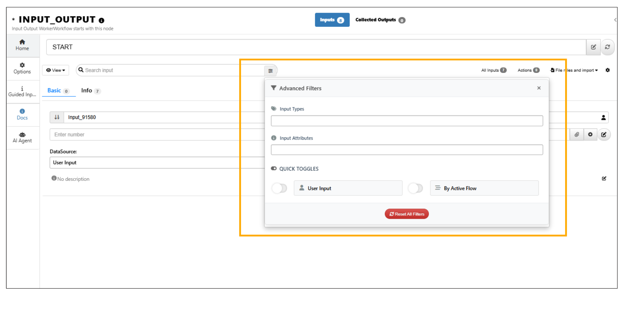644x310 pixels.
Task: Click the sort arrows icon beside Input_91580
Action: tap(57, 117)
